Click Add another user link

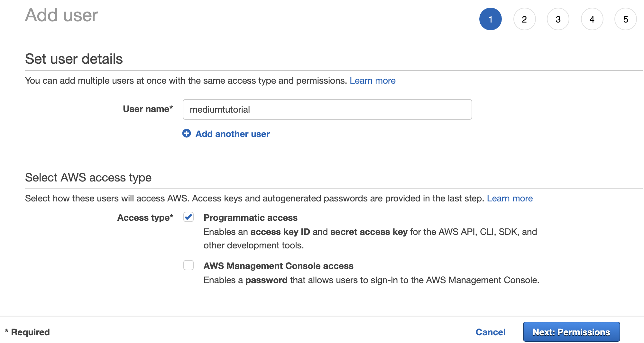pos(232,134)
